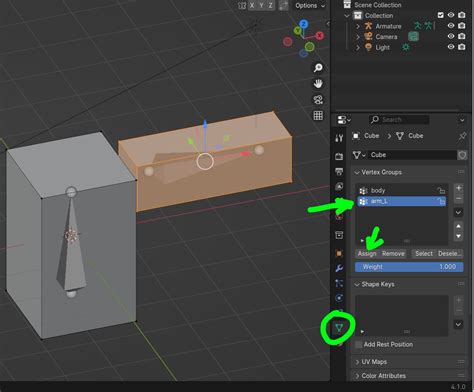Click the Light object icon in outliner
This screenshot has height=392, width=474.
[x=368, y=47]
